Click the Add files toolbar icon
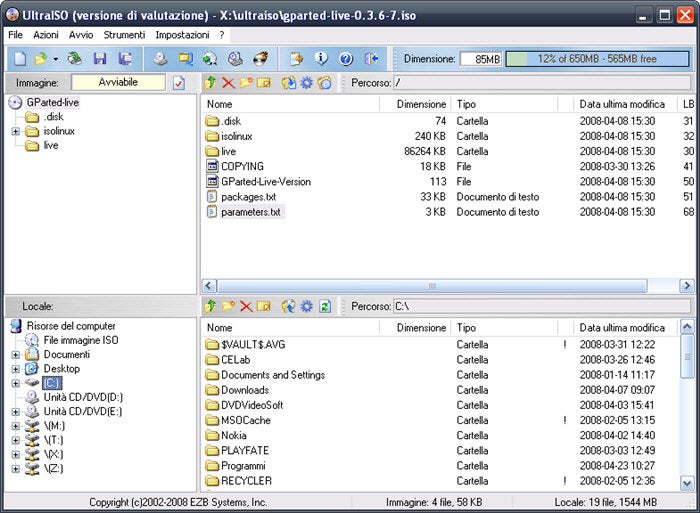700x513 pixels. click(x=296, y=58)
